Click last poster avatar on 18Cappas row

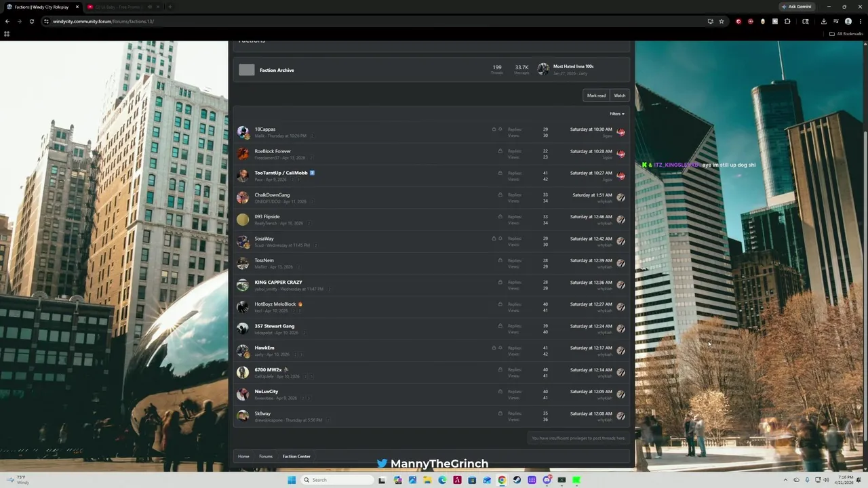620,132
